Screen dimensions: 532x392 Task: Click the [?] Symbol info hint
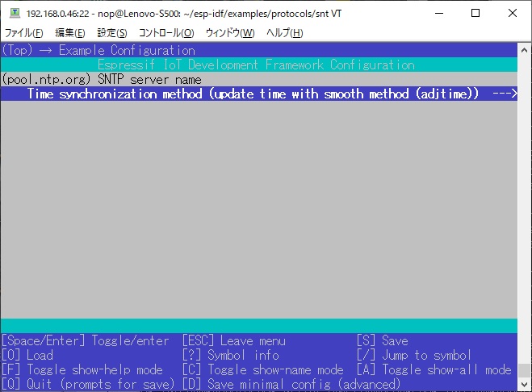point(231,355)
